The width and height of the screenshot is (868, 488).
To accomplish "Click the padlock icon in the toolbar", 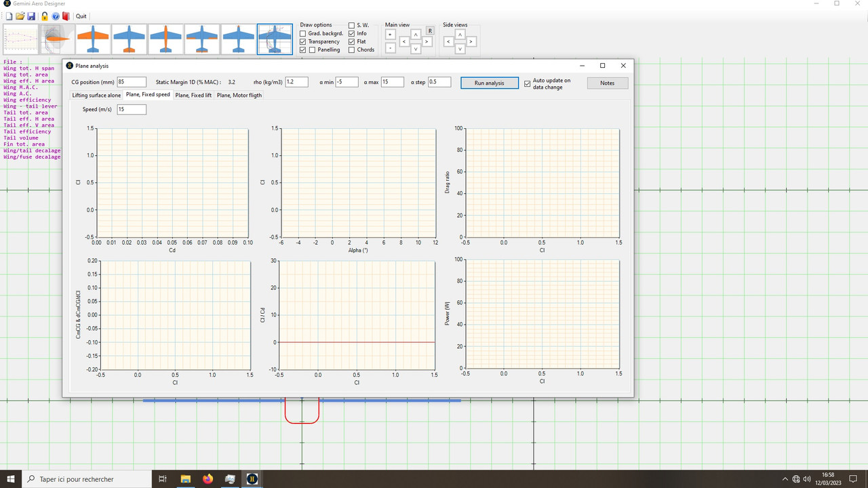I will (x=45, y=16).
